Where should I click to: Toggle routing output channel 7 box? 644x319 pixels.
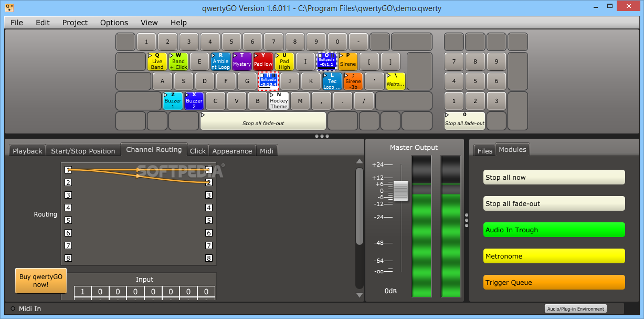point(209,245)
